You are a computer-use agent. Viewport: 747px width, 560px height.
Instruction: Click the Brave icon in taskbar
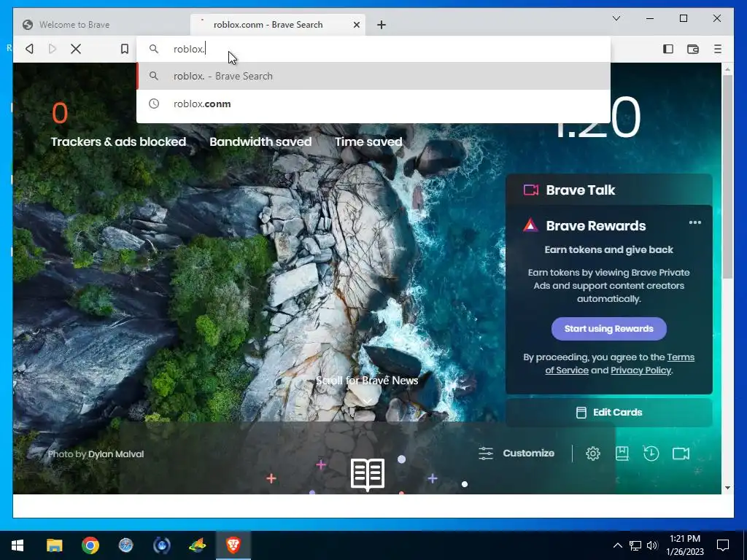coord(233,545)
